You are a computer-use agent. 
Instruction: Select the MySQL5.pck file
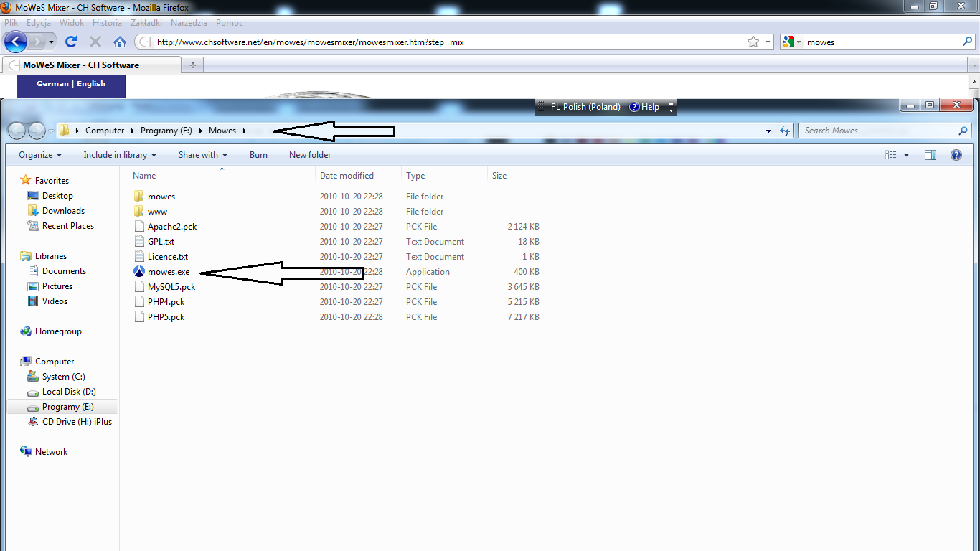(x=171, y=287)
